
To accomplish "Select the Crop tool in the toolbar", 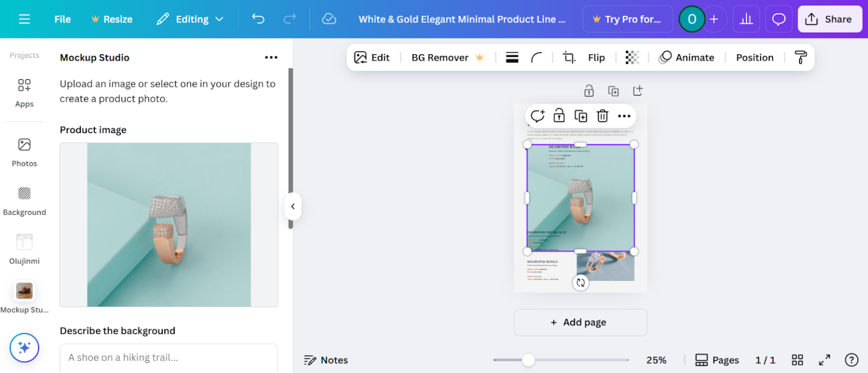I will coord(569,57).
